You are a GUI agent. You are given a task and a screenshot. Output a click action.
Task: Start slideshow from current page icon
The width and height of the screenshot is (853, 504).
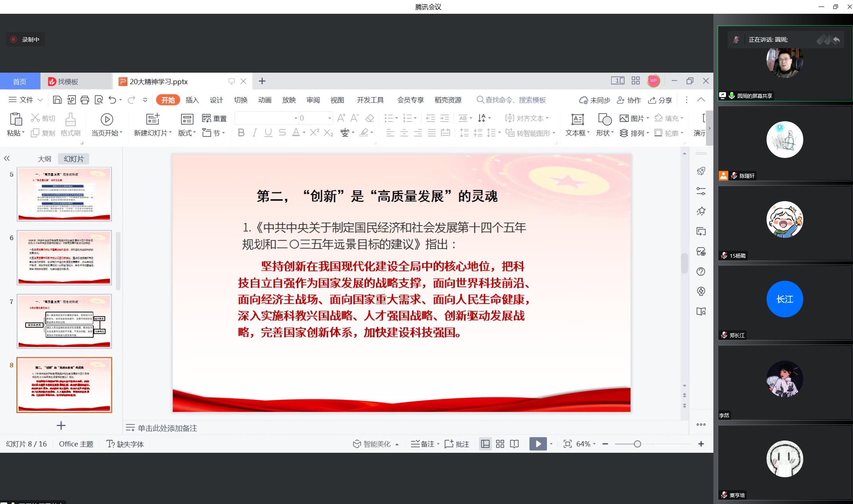click(x=107, y=119)
